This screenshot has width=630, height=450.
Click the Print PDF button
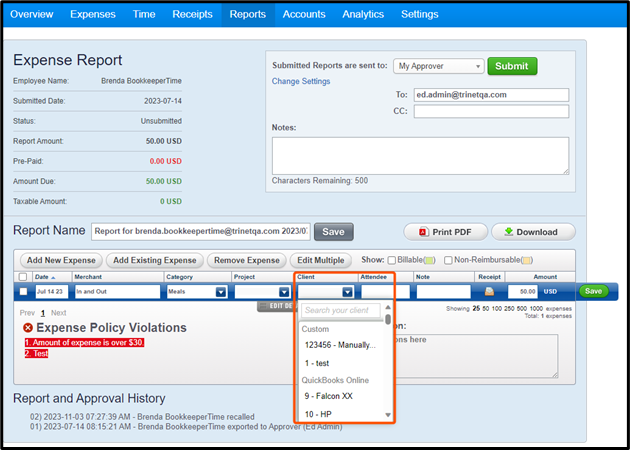444,232
